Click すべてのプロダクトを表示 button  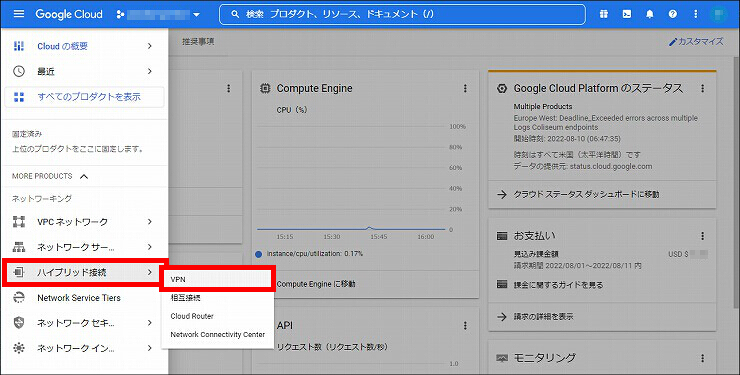coord(84,97)
